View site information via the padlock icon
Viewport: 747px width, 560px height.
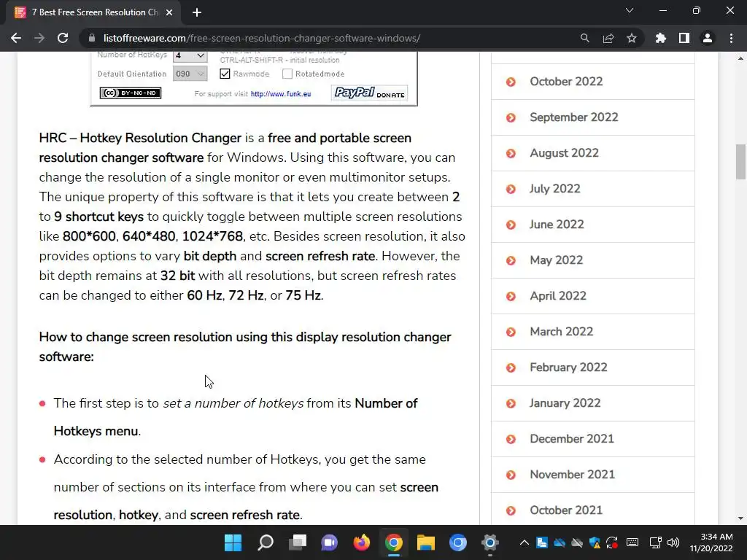pos(92,38)
